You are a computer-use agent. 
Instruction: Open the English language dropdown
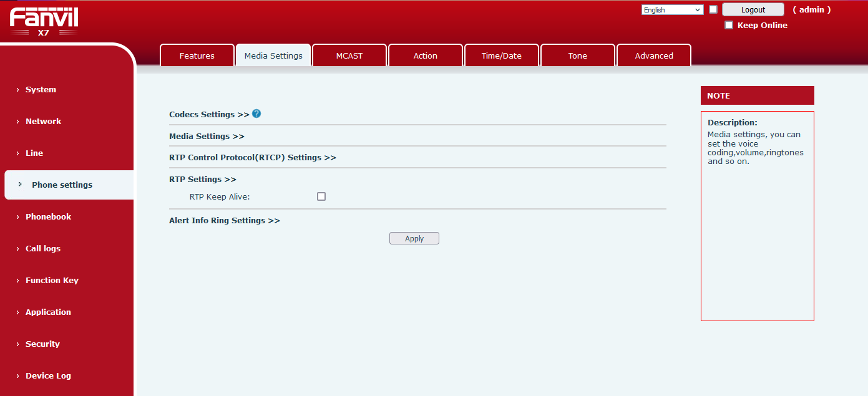coord(672,10)
